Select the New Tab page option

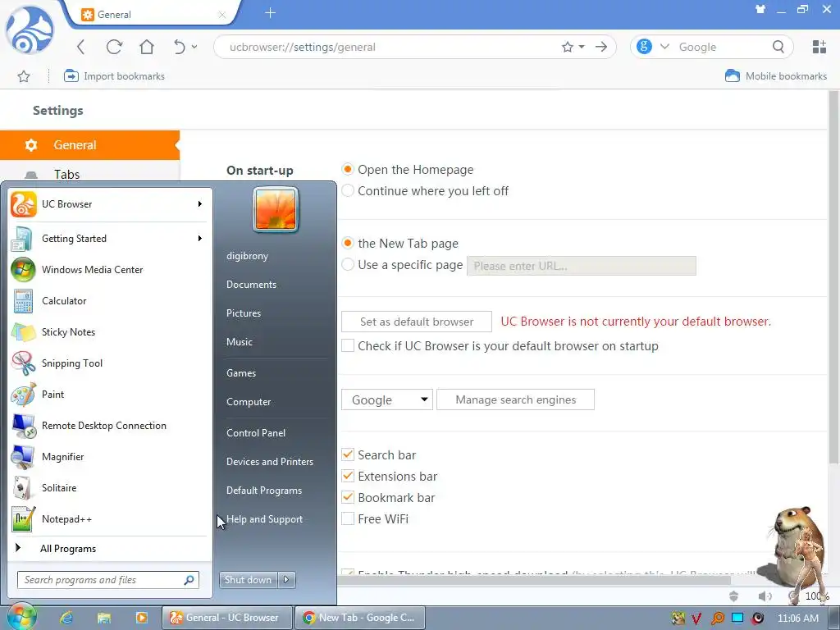coord(348,243)
